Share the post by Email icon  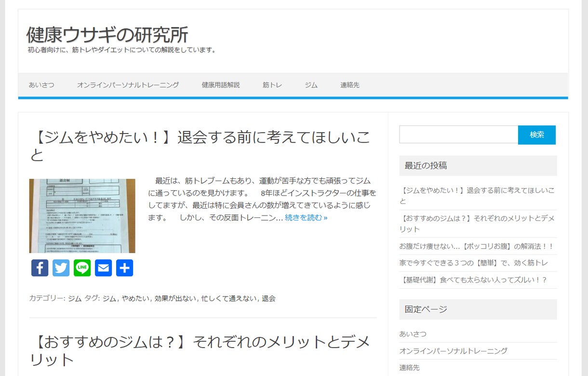104,268
